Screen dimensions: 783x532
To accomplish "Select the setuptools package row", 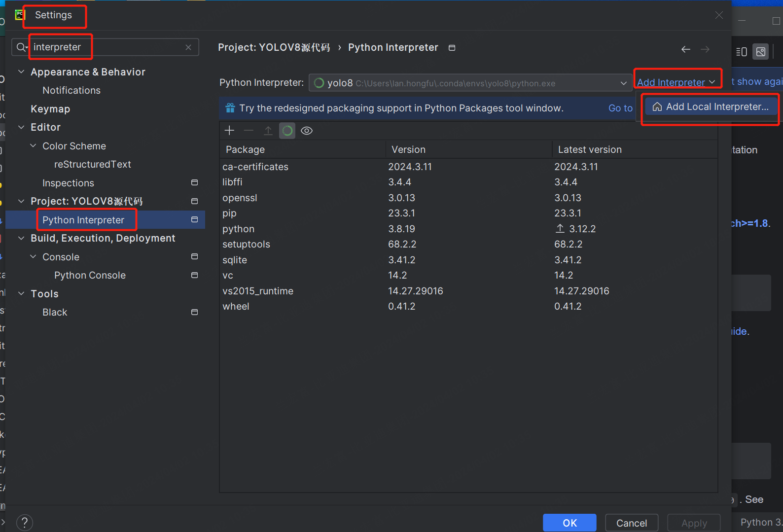I will [x=468, y=244].
